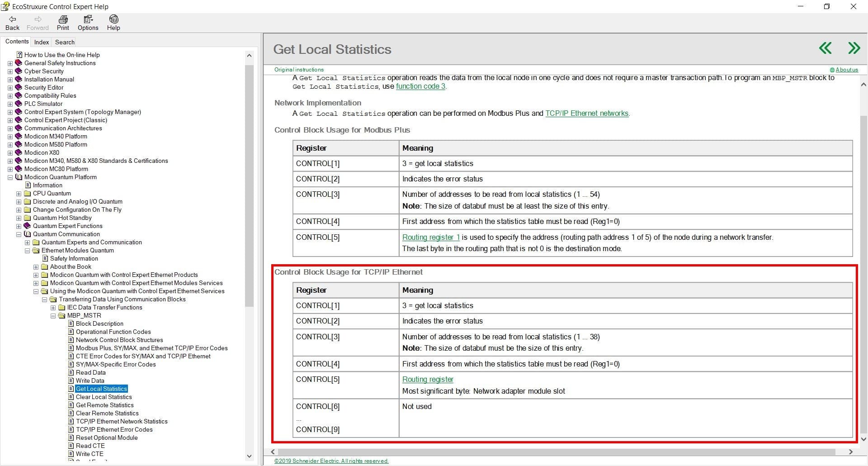Viewport: 868px width, 466px height.
Task: Switch to the Index tab
Action: pos(42,42)
